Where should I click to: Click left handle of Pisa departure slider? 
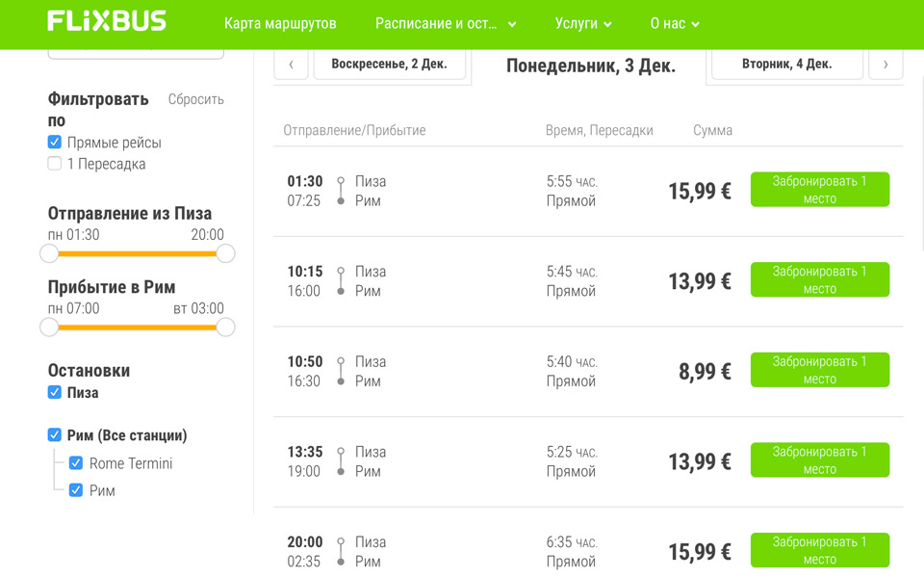pyautogui.click(x=49, y=253)
